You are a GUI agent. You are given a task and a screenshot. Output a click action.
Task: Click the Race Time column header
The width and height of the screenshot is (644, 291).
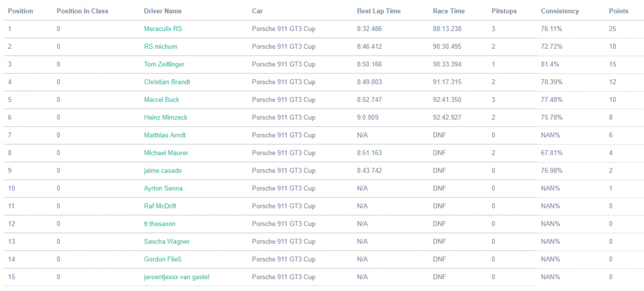pyautogui.click(x=449, y=11)
